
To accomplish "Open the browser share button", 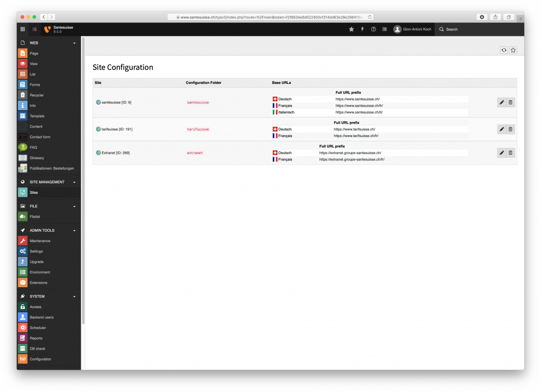I will tap(495, 17).
